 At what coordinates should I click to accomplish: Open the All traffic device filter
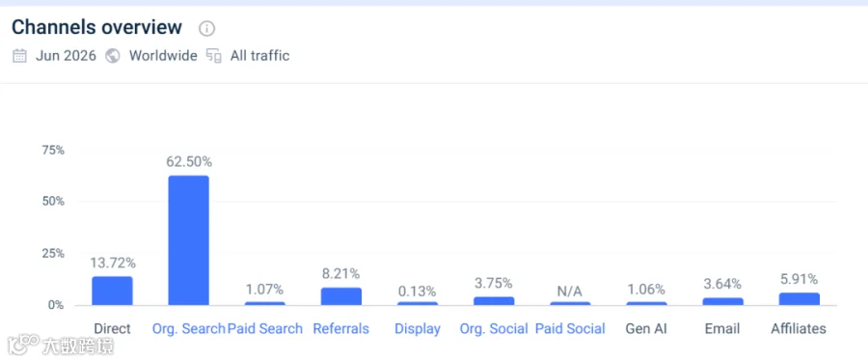[259, 56]
